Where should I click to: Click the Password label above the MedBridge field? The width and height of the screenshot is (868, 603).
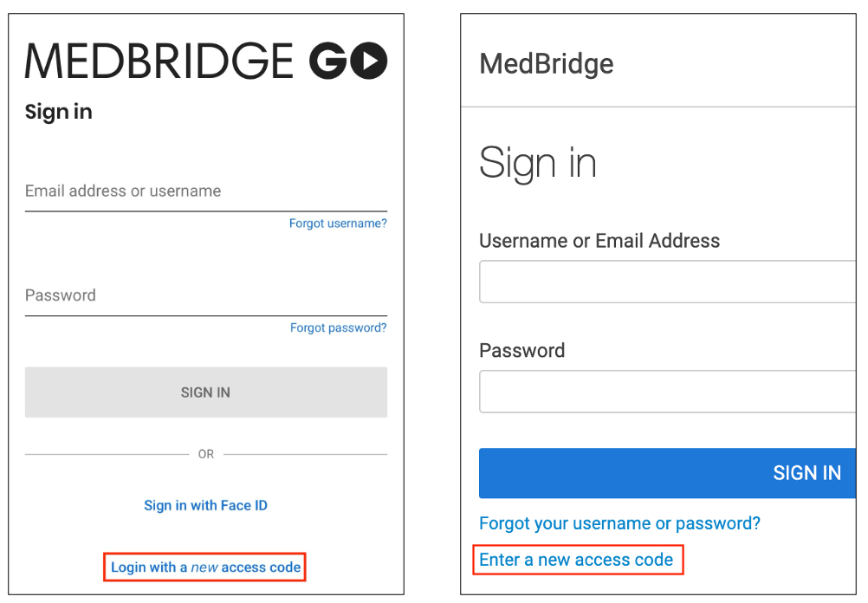click(x=521, y=350)
